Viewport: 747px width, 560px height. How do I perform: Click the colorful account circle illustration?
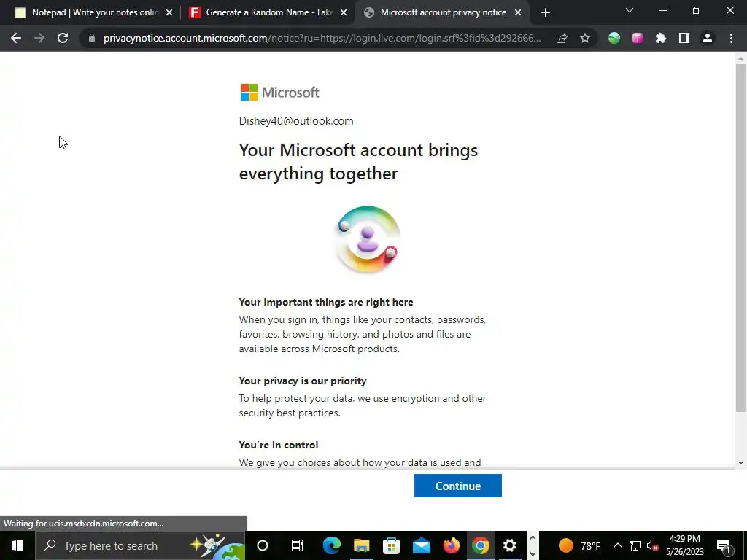[367, 239]
